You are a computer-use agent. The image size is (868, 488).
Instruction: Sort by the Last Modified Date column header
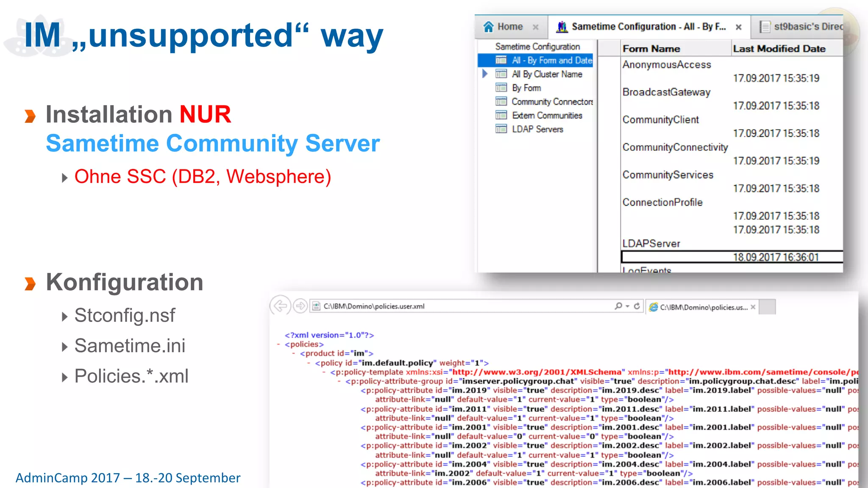787,49
